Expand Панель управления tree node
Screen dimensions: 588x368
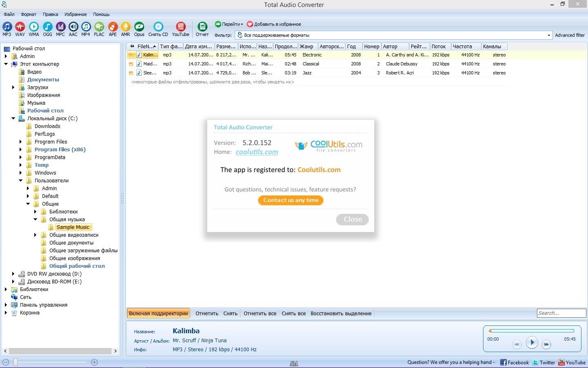pyautogui.click(x=6, y=305)
